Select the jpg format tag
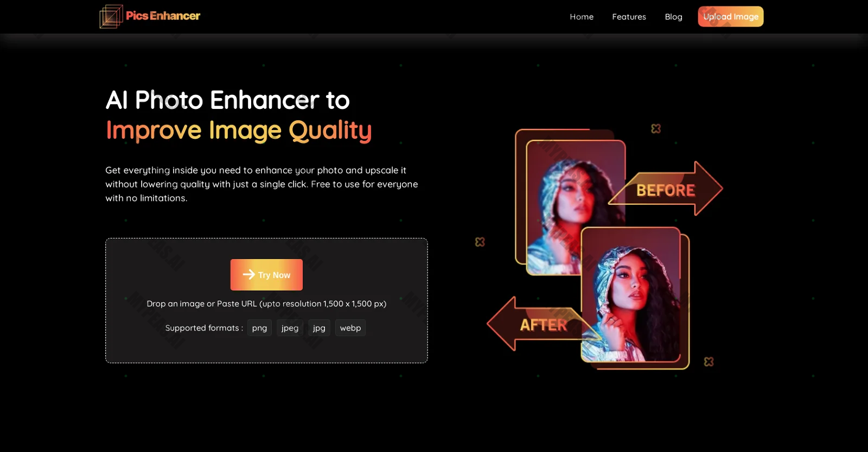The width and height of the screenshot is (868, 452). (x=319, y=328)
